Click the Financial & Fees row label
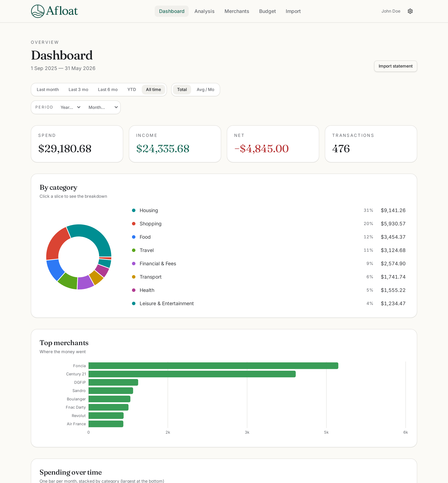 point(158,264)
